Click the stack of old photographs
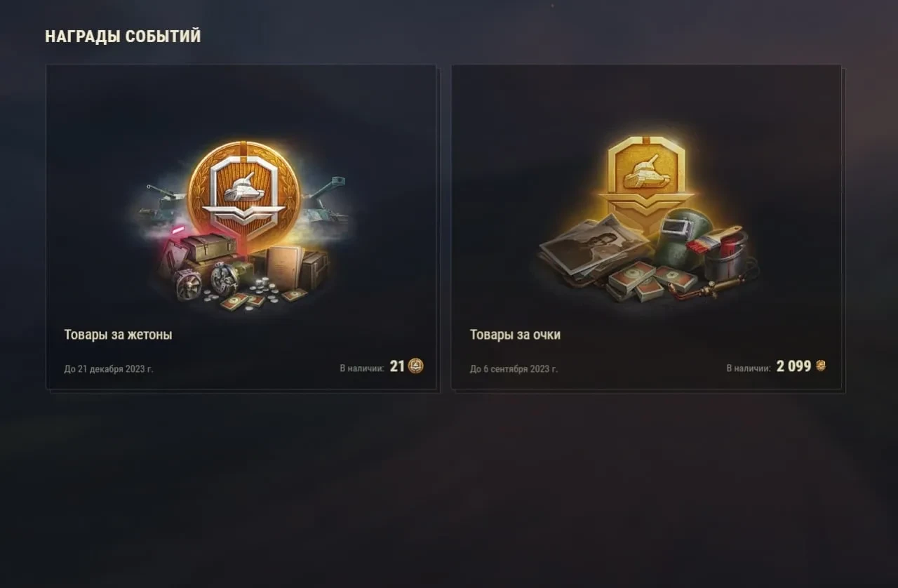This screenshot has height=588, width=898. [593, 246]
